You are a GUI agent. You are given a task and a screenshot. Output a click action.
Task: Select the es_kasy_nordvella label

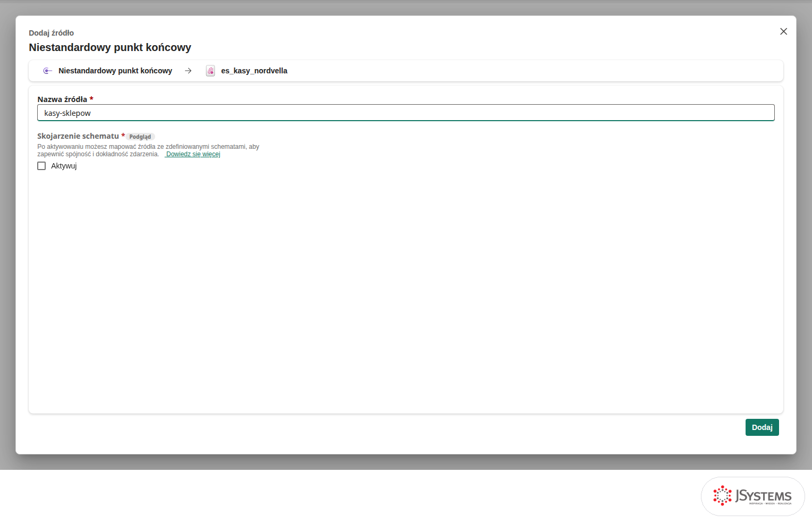[x=254, y=71]
